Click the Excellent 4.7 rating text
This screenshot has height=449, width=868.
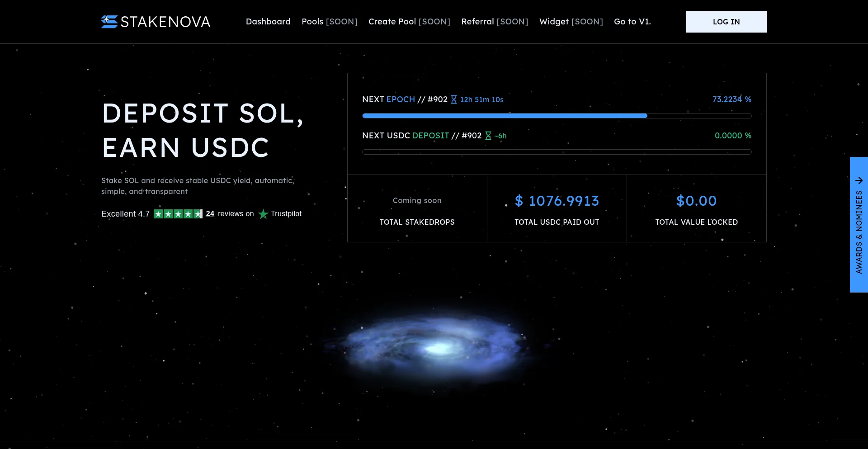(x=125, y=214)
